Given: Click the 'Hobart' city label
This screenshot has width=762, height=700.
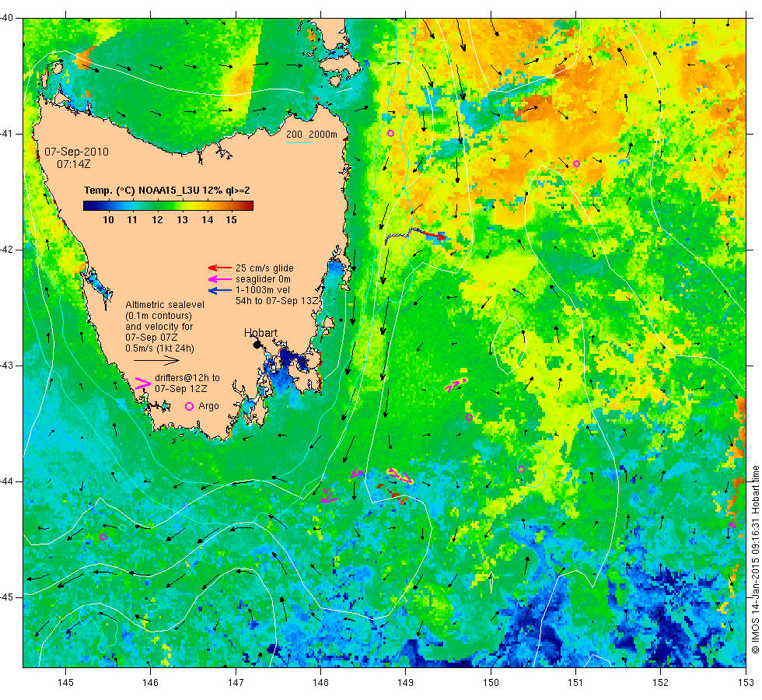Looking at the screenshot, I should point(260,333).
